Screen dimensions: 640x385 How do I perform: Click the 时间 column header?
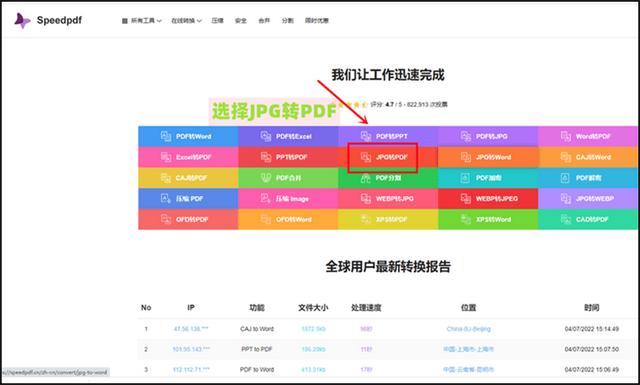pos(591,307)
